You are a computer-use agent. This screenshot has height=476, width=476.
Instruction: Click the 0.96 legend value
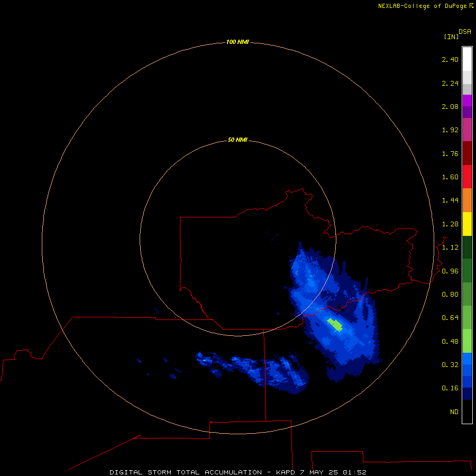coord(450,271)
